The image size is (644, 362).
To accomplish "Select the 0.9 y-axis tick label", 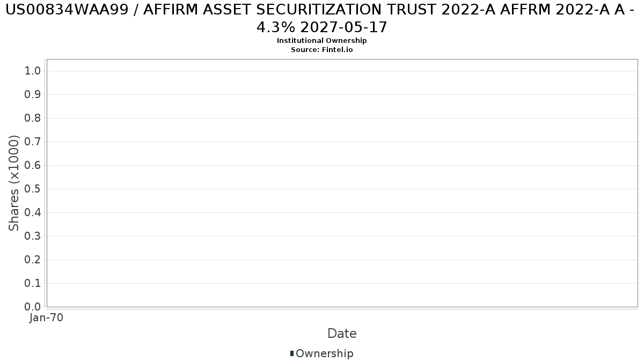I will tap(33, 95).
